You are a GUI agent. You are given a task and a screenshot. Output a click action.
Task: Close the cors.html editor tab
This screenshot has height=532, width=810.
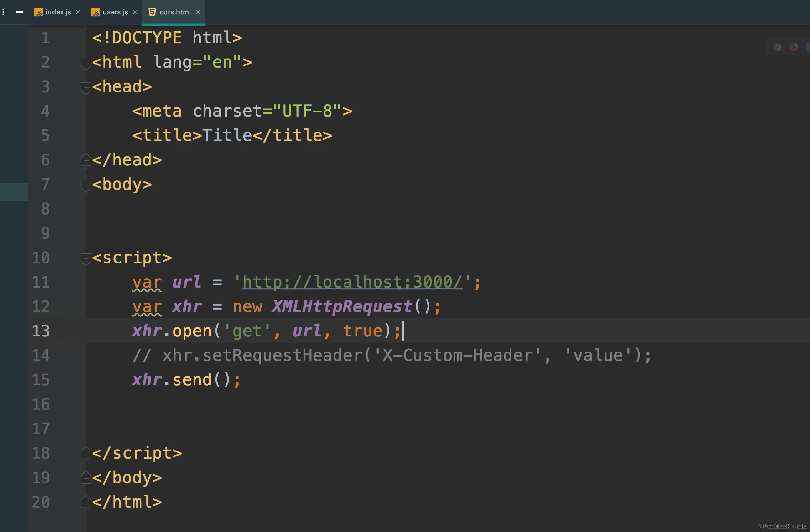[x=198, y=12]
